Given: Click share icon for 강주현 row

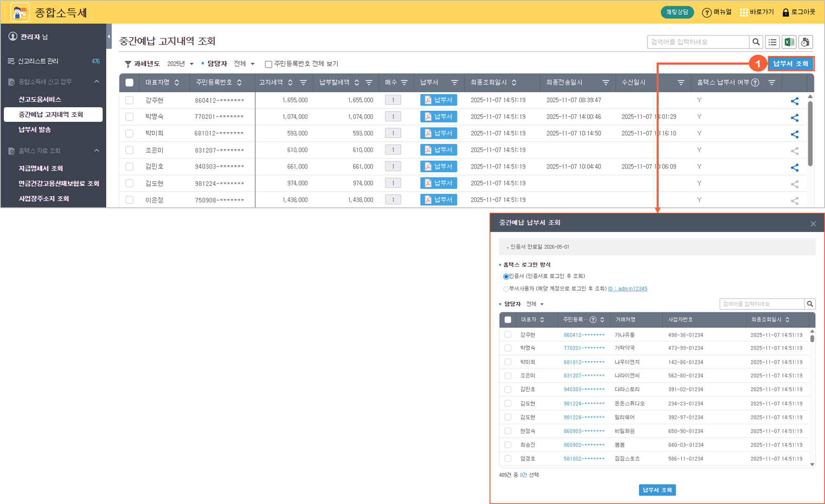Looking at the screenshot, I should click(795, 101).
